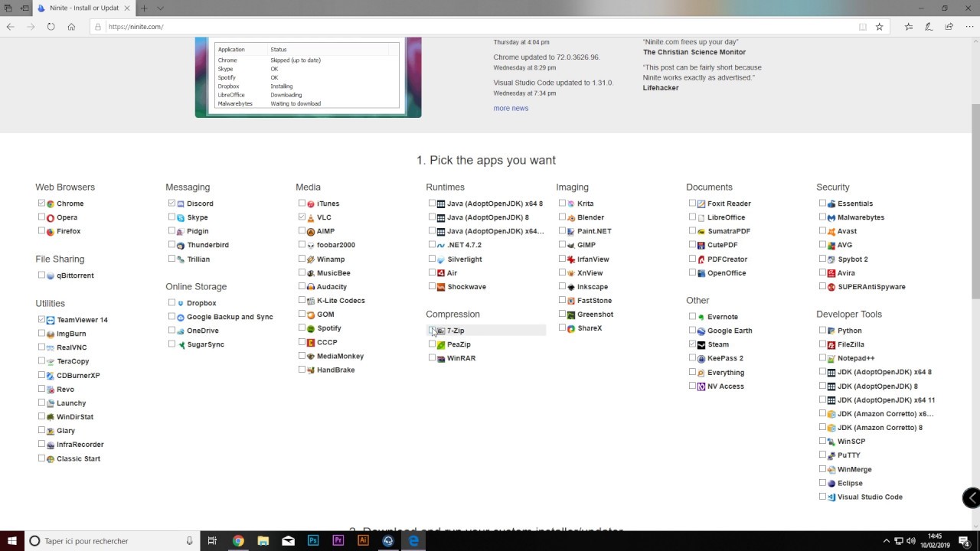980x551 pixels.
Task: Click the WinRAR icon under Compression
Action: [441, 358]
